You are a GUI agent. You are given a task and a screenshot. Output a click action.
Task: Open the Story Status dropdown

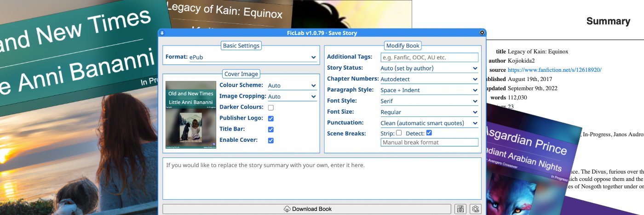point(430,68)
